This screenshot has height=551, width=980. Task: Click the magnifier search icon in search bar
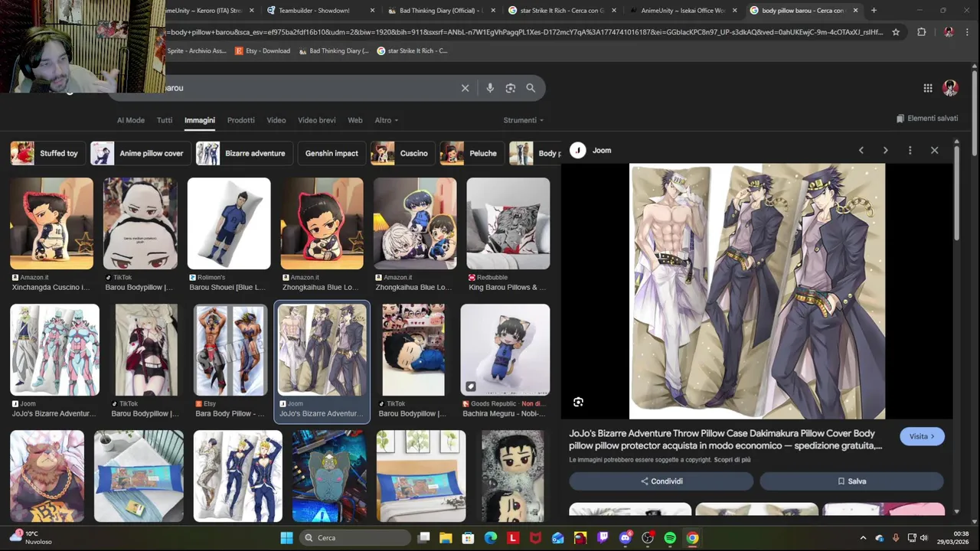pos(531,88)
